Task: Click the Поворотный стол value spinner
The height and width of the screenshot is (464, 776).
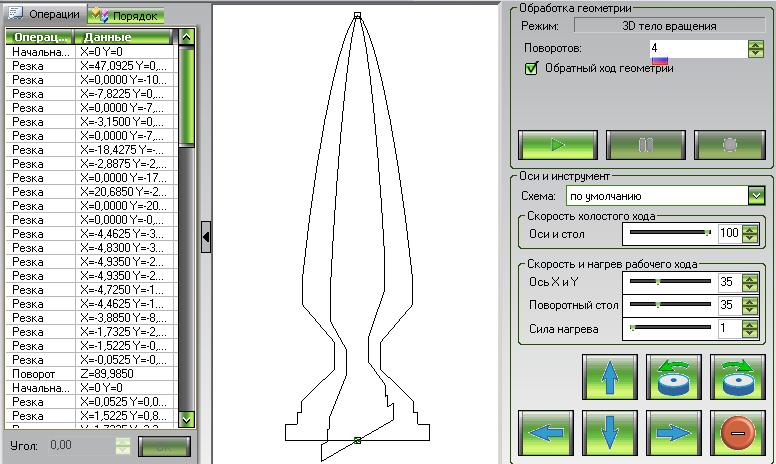Action: [750, 305]
